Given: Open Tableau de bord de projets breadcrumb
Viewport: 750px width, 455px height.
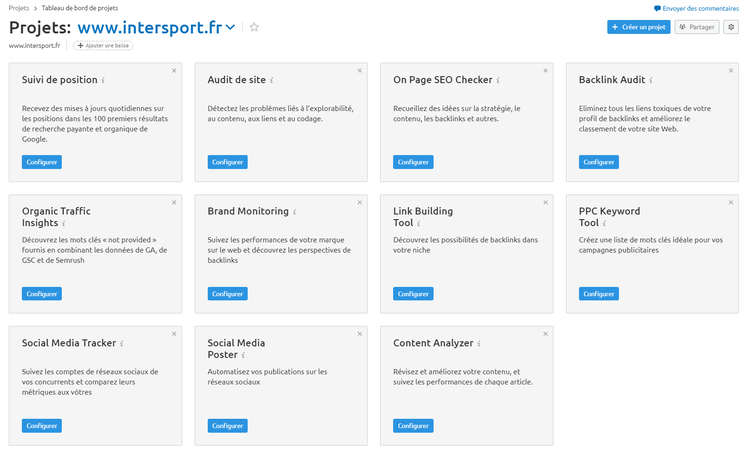Looking at the screenshot, I should 80,8.
